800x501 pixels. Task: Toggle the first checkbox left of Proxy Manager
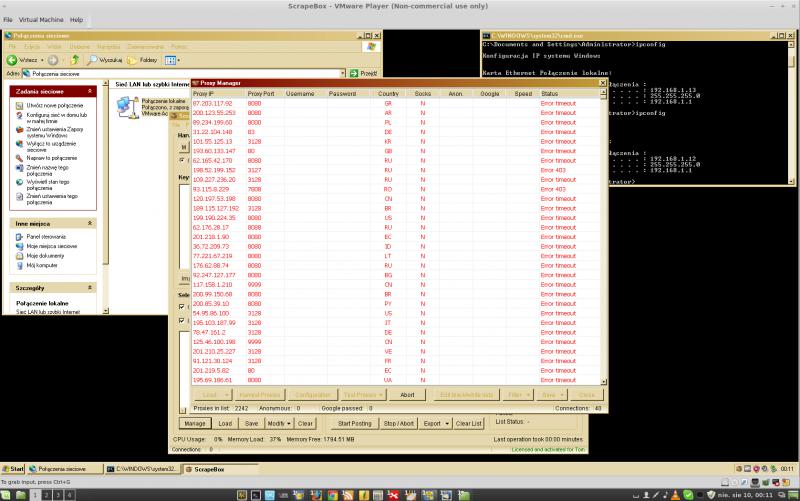[x=182, y=306]
